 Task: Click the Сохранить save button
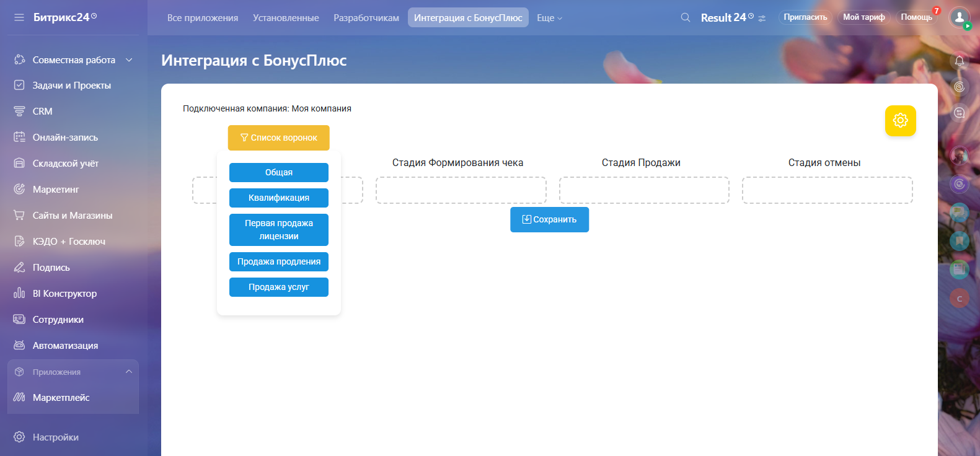(549, 219)
